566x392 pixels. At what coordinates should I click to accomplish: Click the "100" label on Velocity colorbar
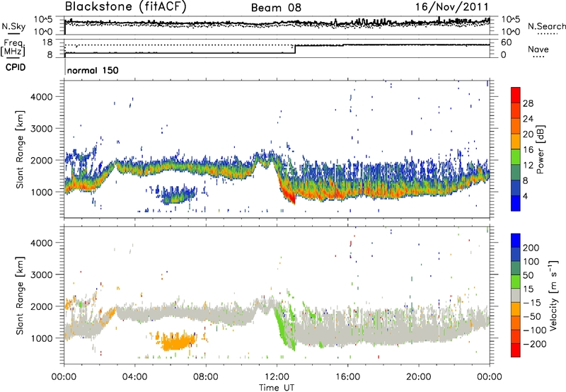coord(531,262)
